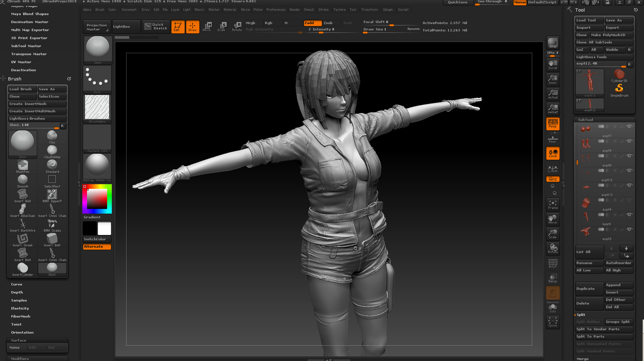Expand the Curve brush section
This screenshot has width=644, height=361.
[17, 284]
